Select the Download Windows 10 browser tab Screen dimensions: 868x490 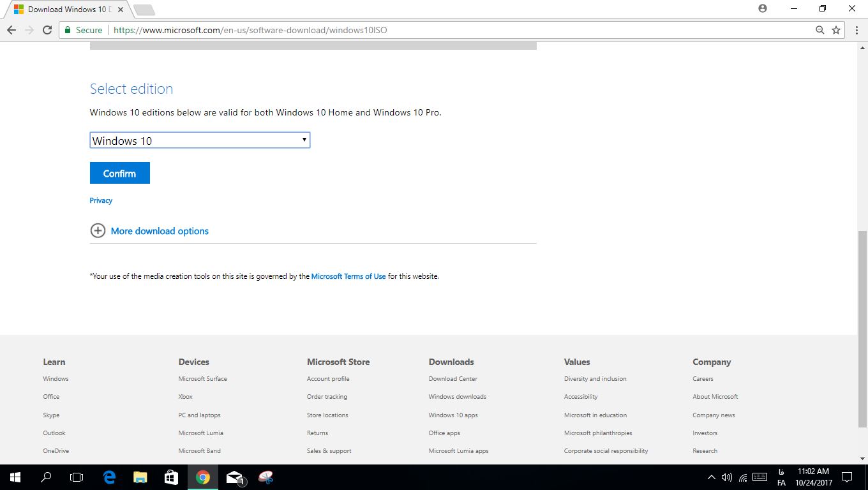[69, 10]
